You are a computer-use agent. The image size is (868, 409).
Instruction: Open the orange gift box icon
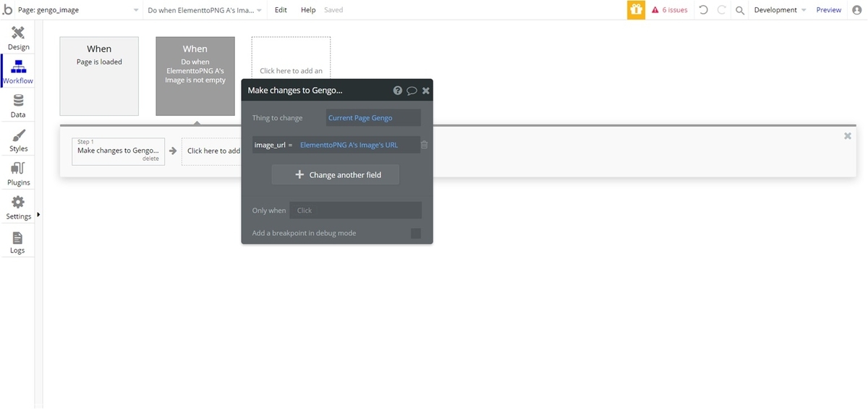(x=636, y=10)
